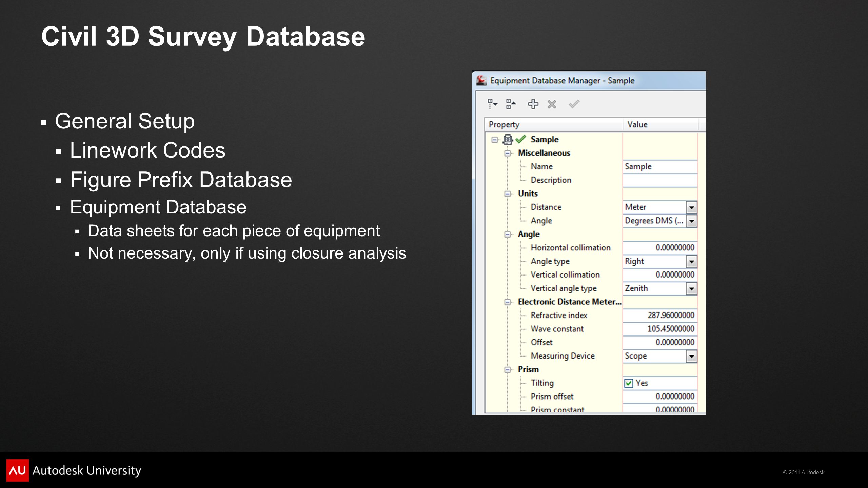Select the Prism group label

(x=528, y=369)
